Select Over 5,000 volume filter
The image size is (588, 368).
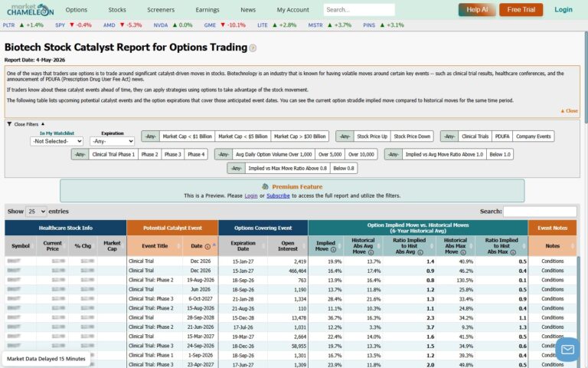tap(330, 154)
